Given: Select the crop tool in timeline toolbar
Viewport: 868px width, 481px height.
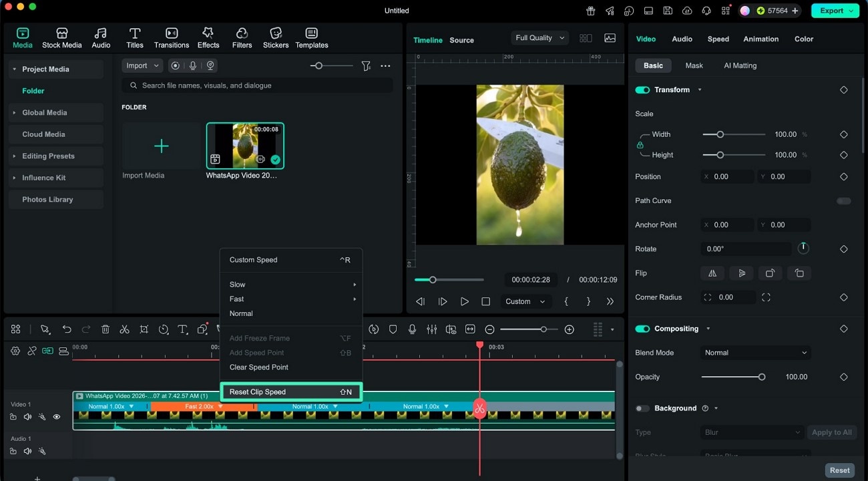Looking at the screenshot, I should (x=144, y=329).
